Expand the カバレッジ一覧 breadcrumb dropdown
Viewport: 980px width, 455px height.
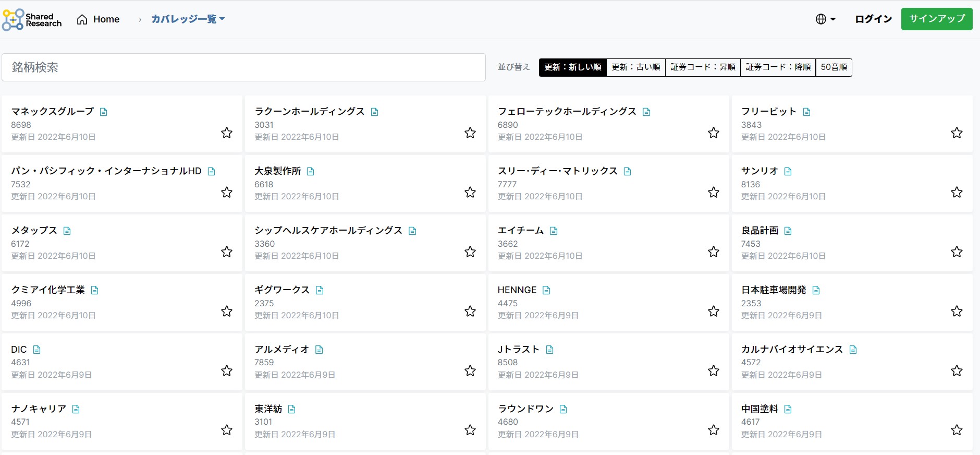coord(188,19)
